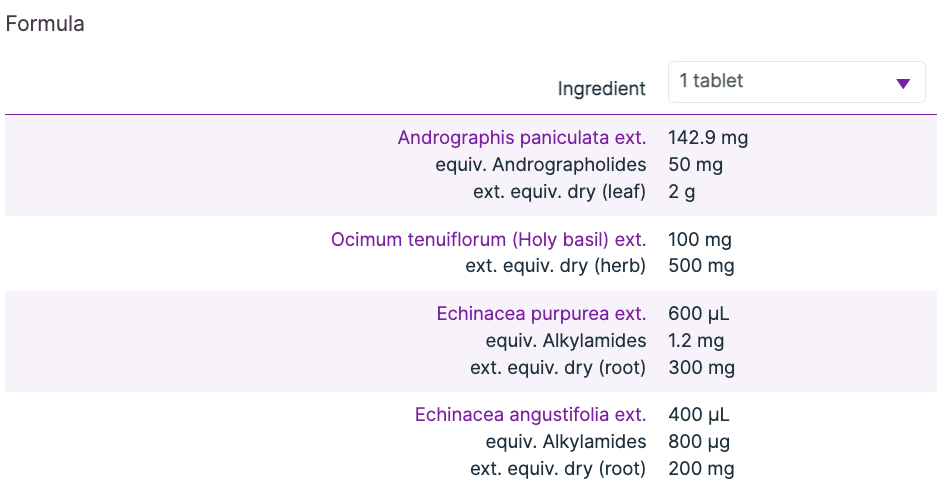Image resolution: width=948 pixels, height=500 pixels.
Task: Click the 600 µL Echinacea purpurea amount
Action: coord(698,314)
